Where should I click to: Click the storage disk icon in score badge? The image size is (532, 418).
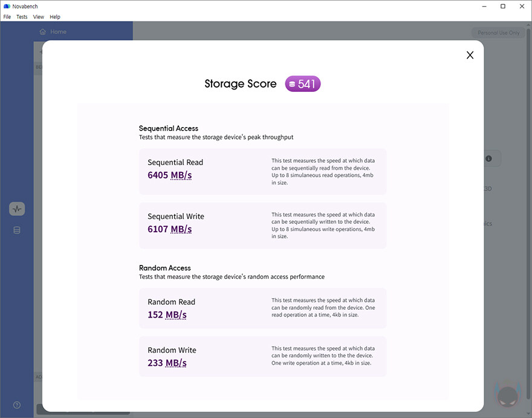(x=292, y=85)
